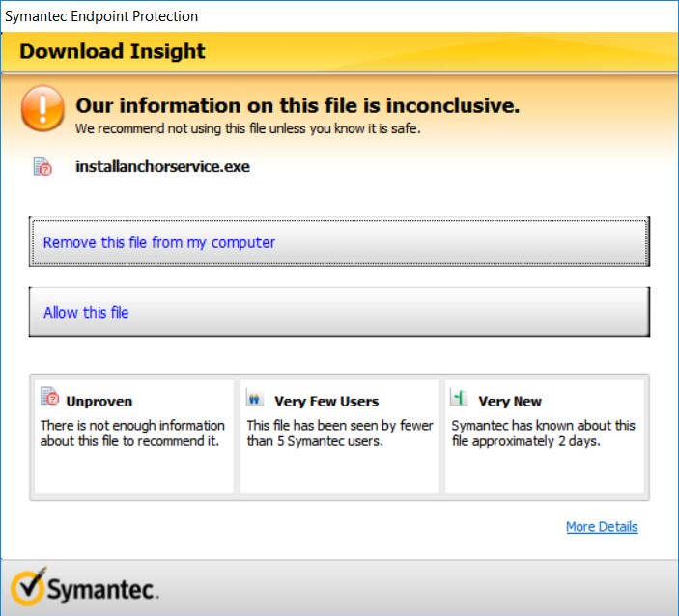This screenshot has width=679, height=616.
Task: Click the 'approximately 2 days' description text
Action: 543,434
